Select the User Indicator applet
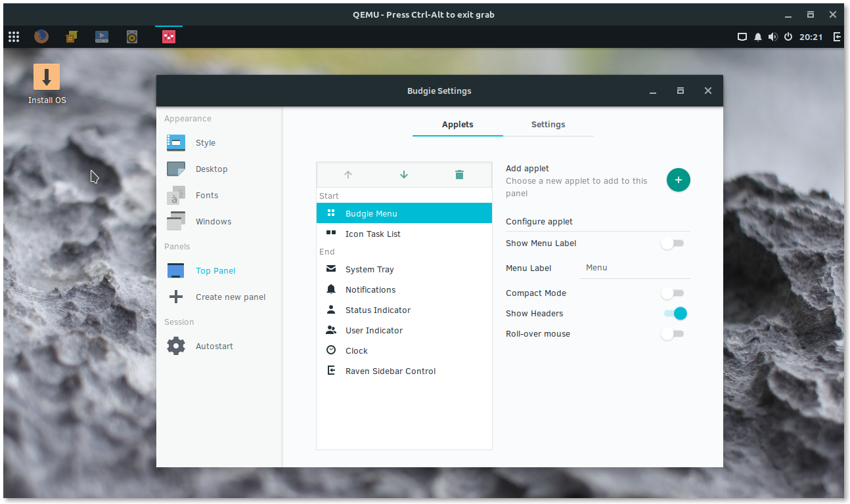850x504 pixels. coord(404,330)
